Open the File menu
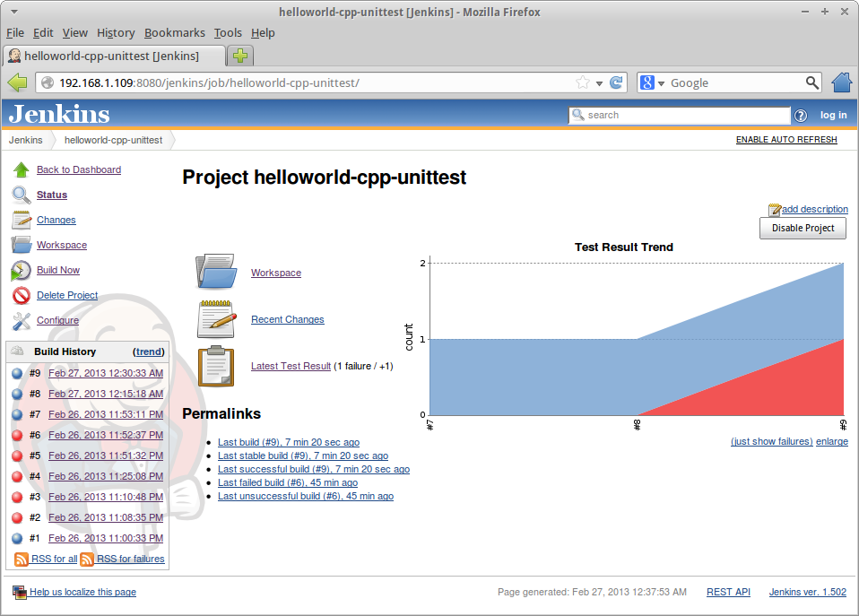Viewport: 859px width, 616px height. point(15,33)
